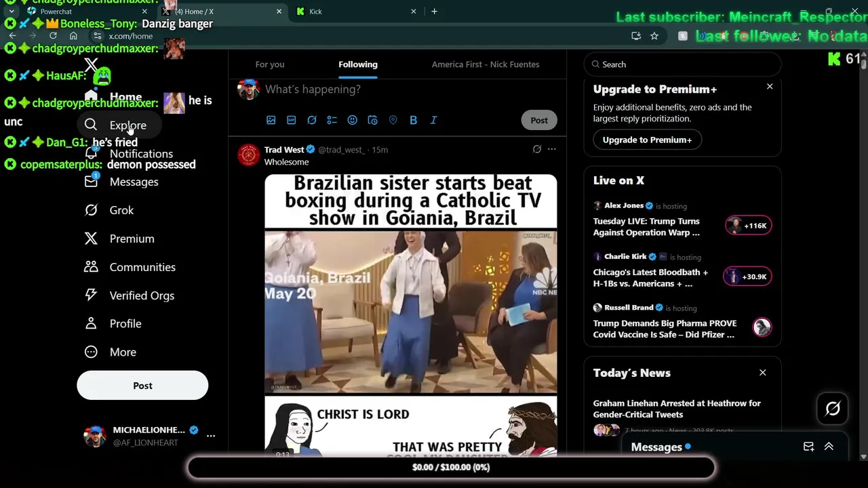Expand the Messages drawer with double chevron
This screenshot has width=868, height=488.
(829, 447)
